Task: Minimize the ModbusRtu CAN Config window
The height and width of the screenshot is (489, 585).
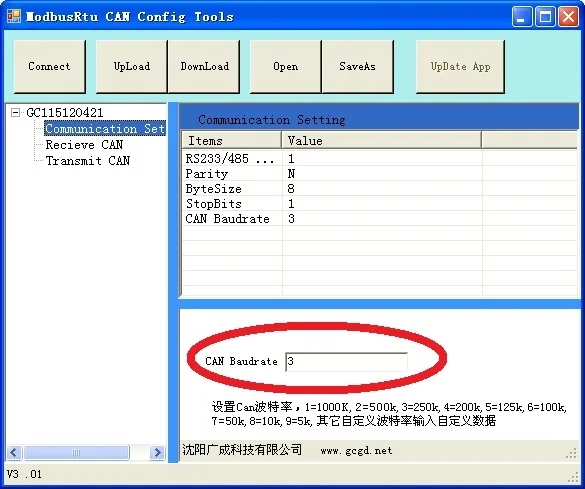Action: click(x=522, y=17)
